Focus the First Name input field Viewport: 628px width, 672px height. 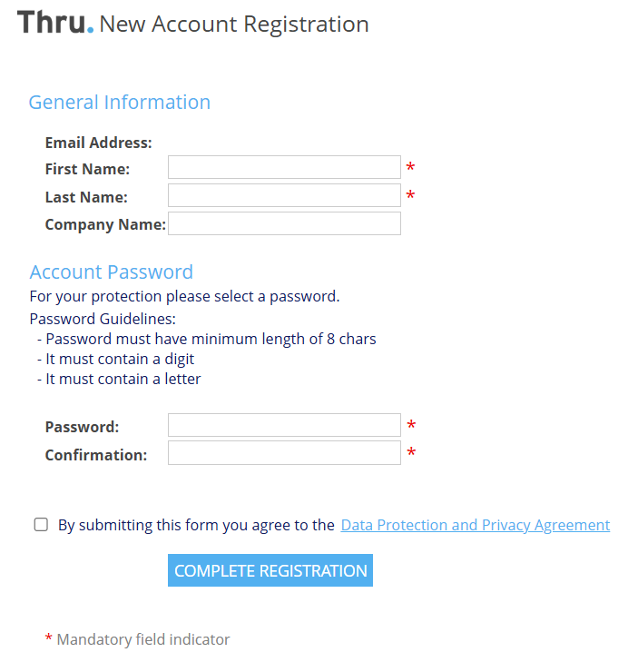(284, 168)
